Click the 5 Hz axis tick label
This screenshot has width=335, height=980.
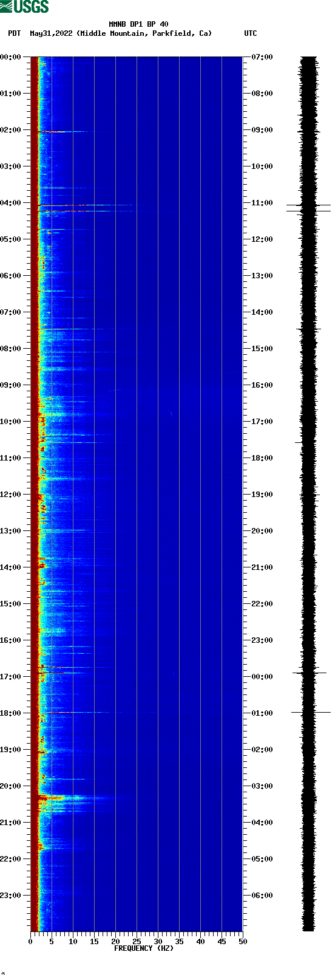coord(52,942)
